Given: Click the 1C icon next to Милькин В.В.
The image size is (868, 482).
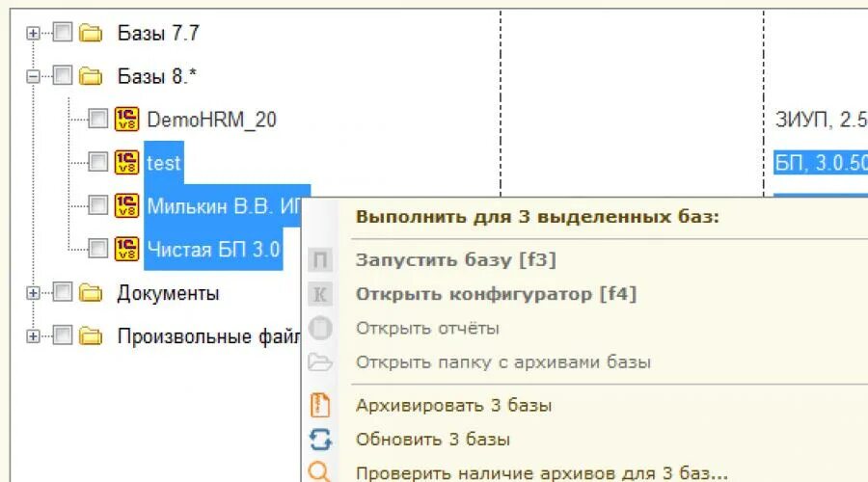Looking at the screenshot, I should pos(126,205).
